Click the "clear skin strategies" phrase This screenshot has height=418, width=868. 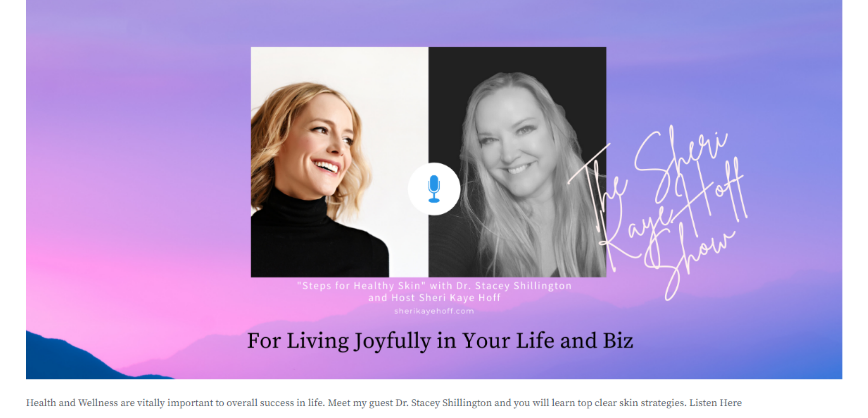(x=640, y=403)
